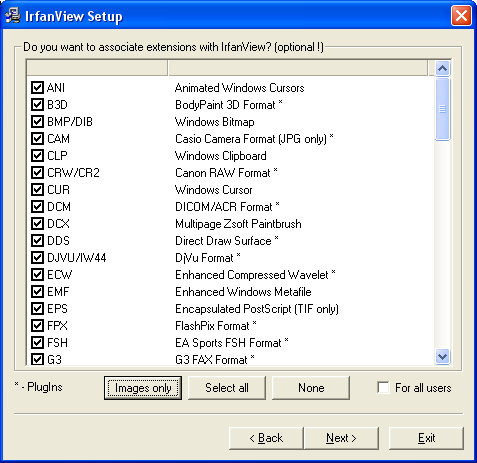Toggle the FSH checkbox
Screen dimensions: 477x463
[37, 343]
